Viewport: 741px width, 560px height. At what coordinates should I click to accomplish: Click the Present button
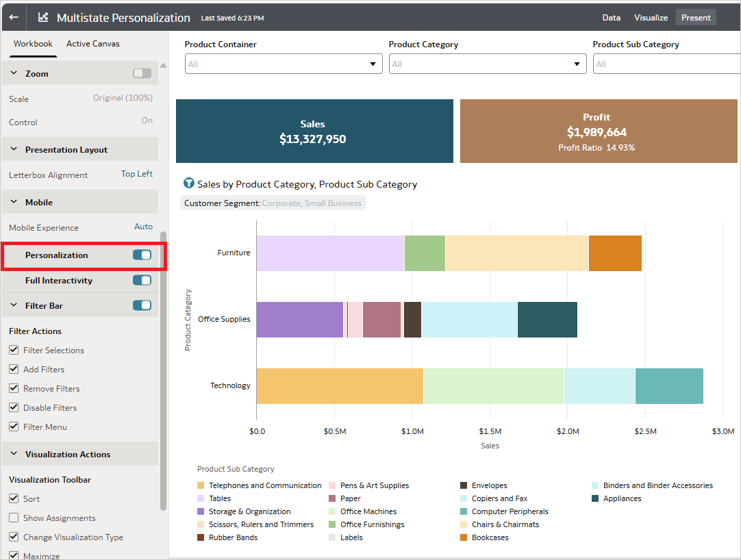[696, 17]
